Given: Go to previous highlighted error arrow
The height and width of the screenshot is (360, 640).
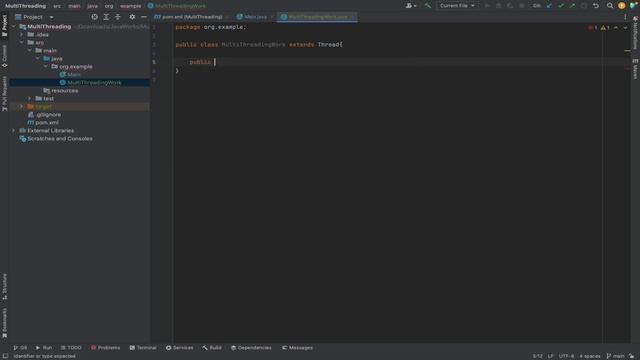Looking at the screenshot, I should click(x=616, y=28).
